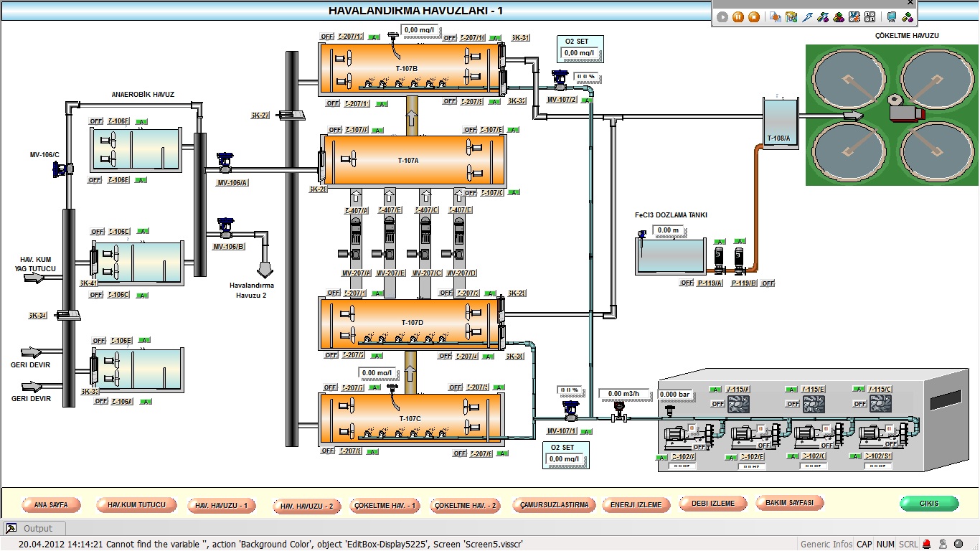
Task: Close the floating runtime toolbar
Action: [x=910, y=3]
